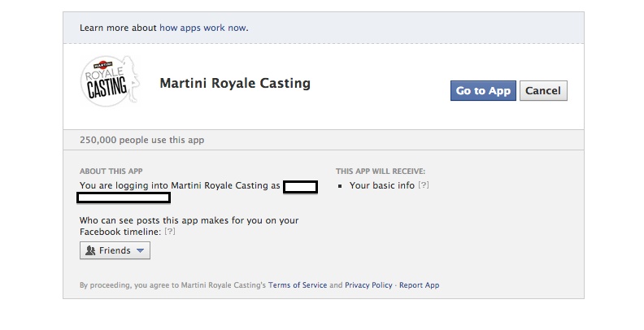Cancel the app authorization

tap(543, 91)
